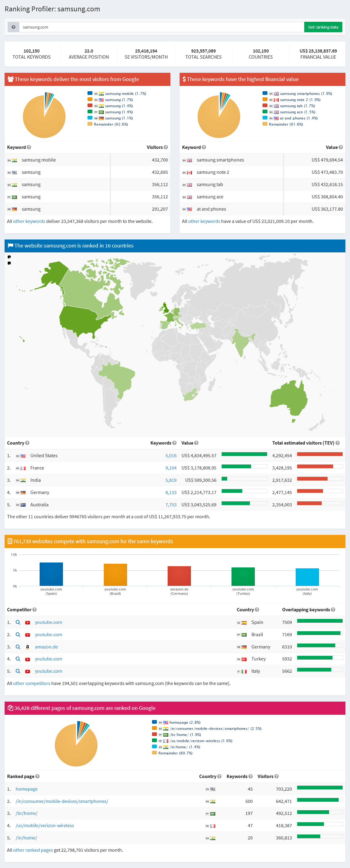Click search magnifier icon in Turkey competitor row
The image size is (350, 868).
coord(18,659)
